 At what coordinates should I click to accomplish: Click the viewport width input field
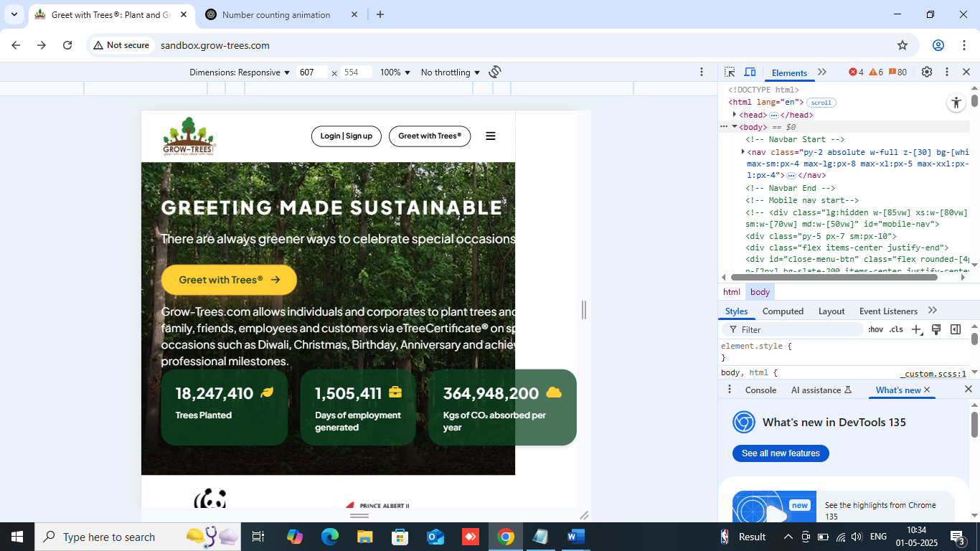click(312, 72)
